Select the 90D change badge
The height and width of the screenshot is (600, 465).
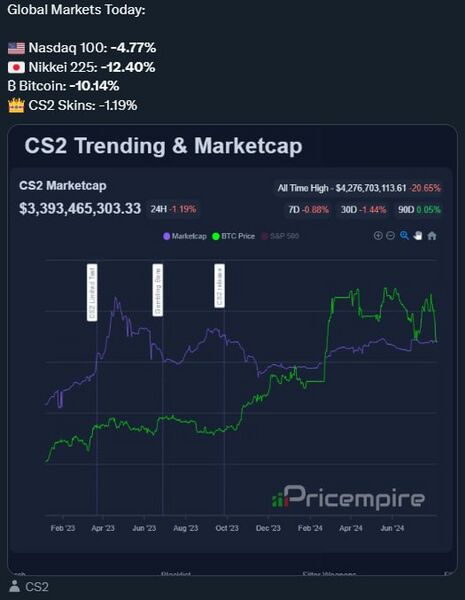[x=419, y=210]
